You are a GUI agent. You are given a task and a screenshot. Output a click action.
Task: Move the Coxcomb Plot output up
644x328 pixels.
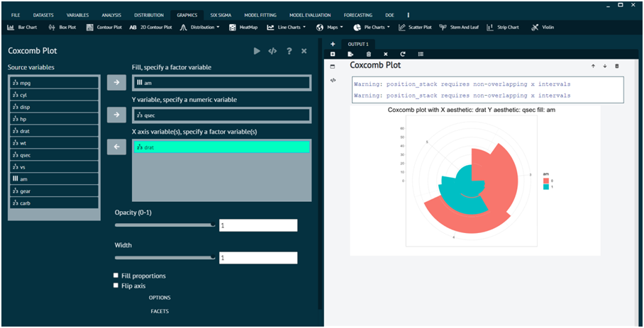(x=593, y=66)
